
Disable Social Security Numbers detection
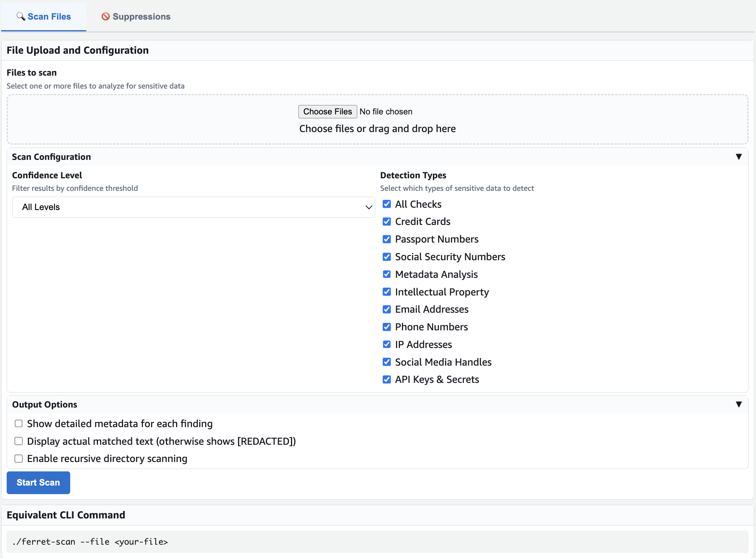coord(387,257)
